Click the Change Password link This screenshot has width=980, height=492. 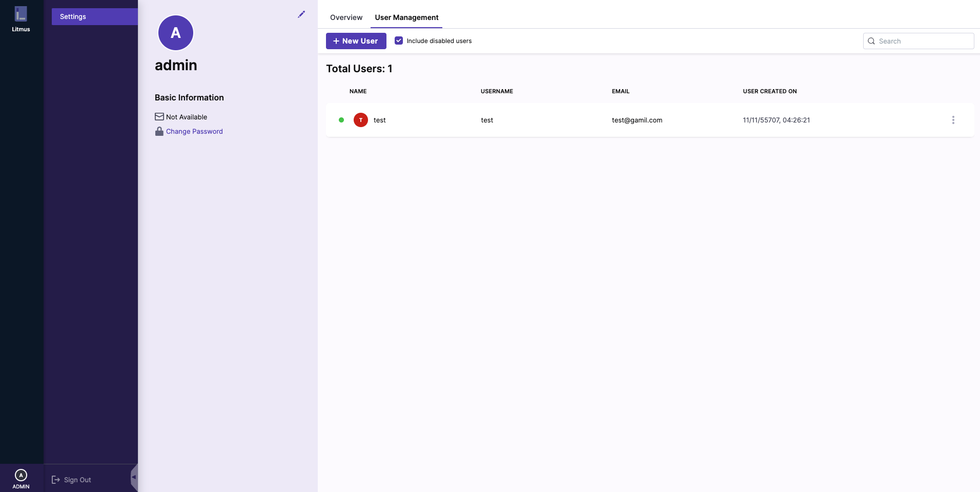click(x=194, y=131)
